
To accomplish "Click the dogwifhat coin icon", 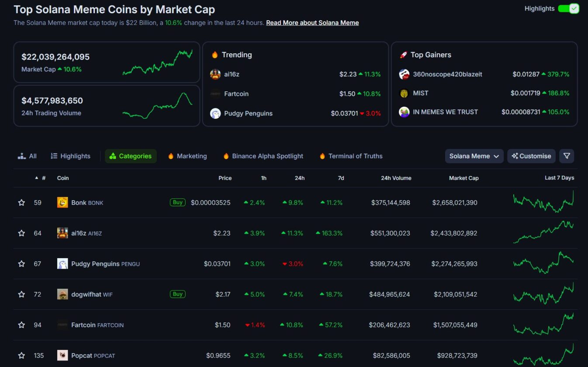I will (62, 294).
